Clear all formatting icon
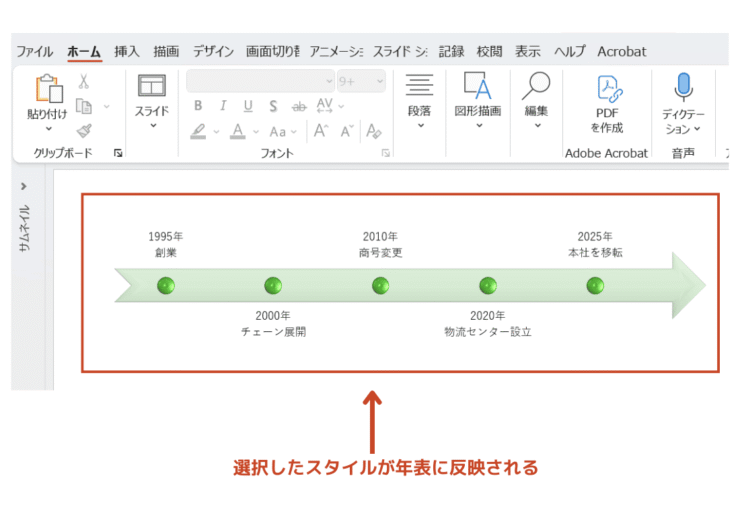 [374, 131]
